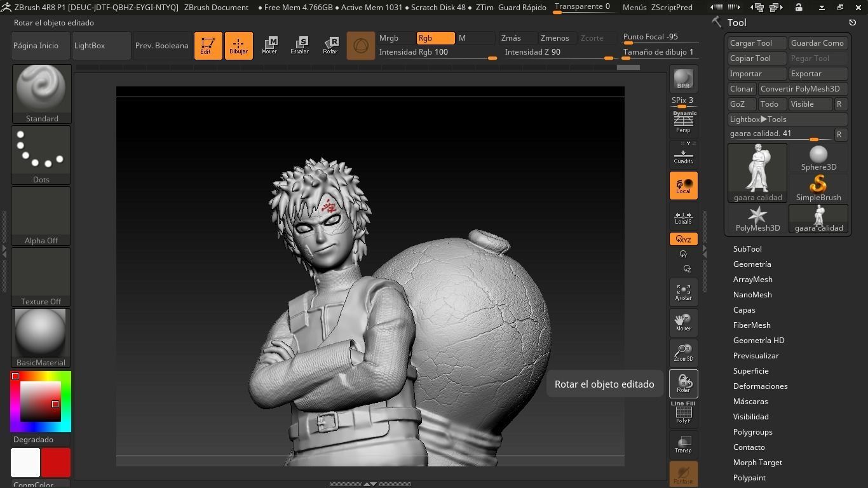This screenshot has height=488, width=868.
Task: Expand the Geometría section
Action: (752, 264)
